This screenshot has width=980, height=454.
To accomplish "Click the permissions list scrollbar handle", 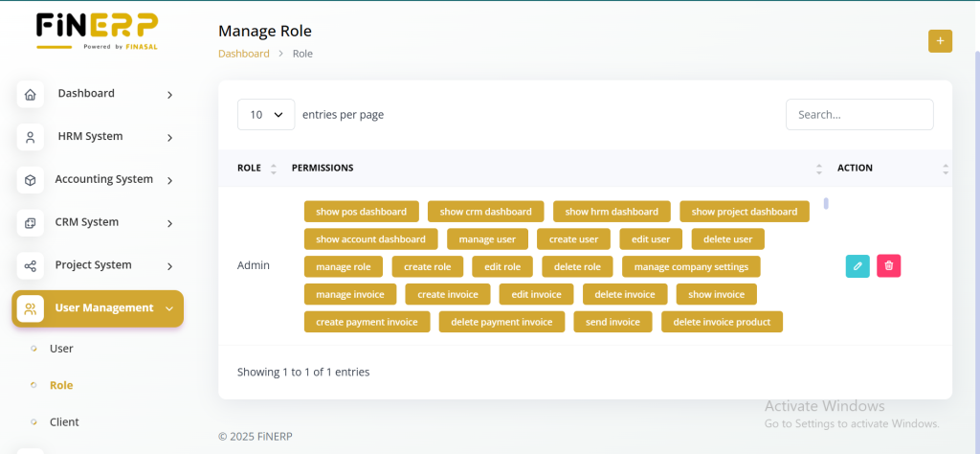I will click(x=826, y=203).
